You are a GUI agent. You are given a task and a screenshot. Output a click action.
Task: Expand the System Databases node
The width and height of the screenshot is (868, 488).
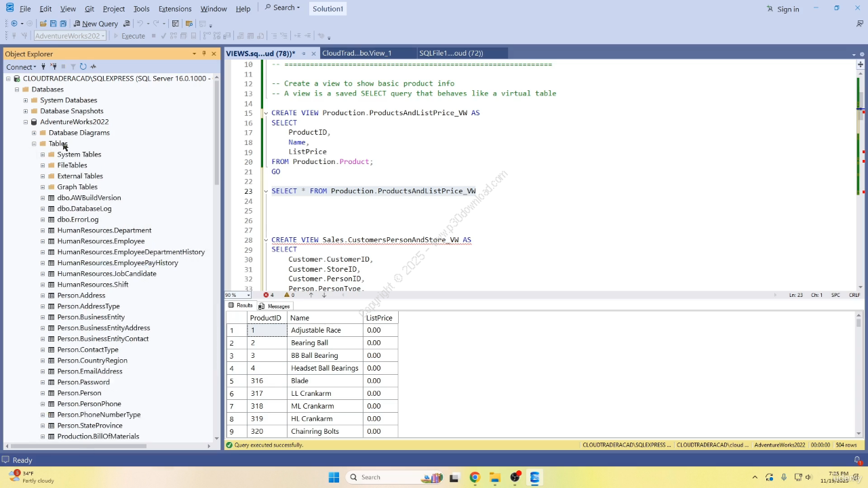26,100
